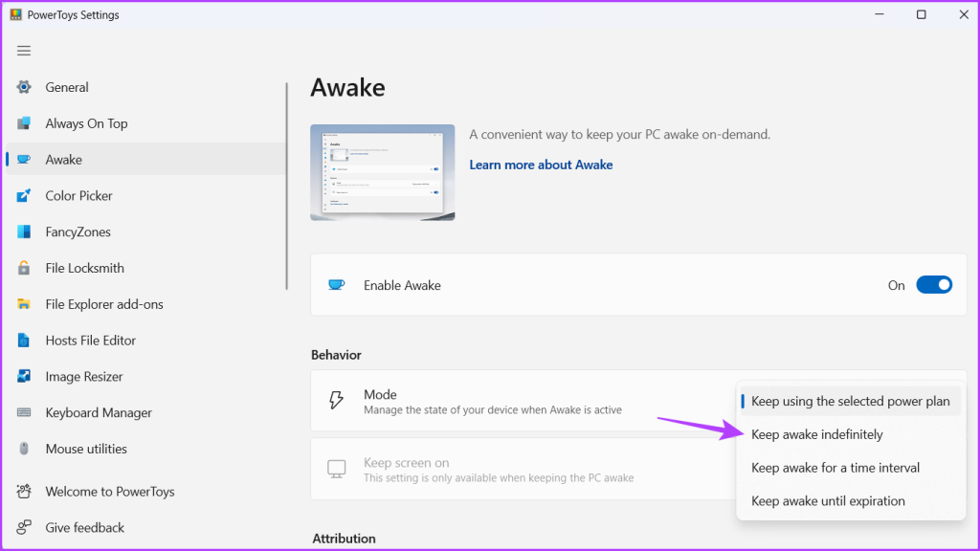Click the monitor icon beside Keep screen on
Image resolution: width=980 pixels, height=551 pixels.
(x=336, y=469)
